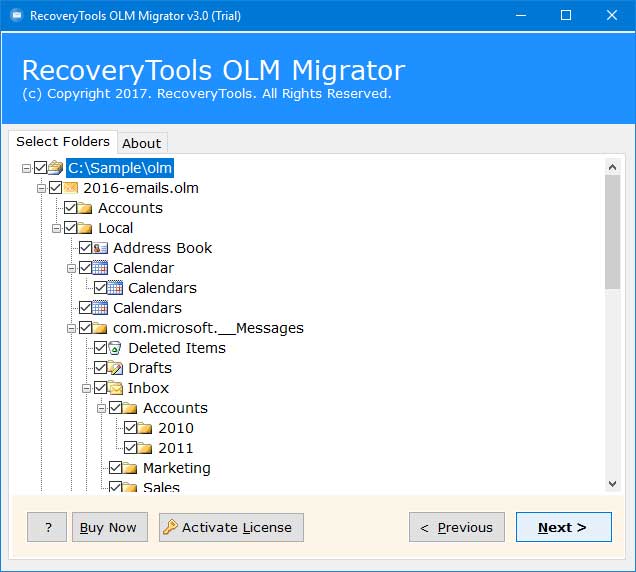Select the Address Book label

[x=162, y=248]
